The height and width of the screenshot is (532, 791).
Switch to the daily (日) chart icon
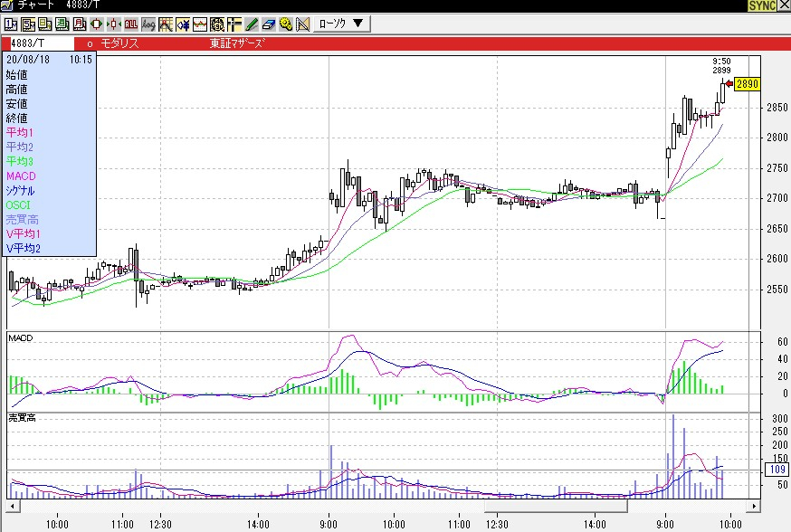pyautogui.click(x=43, y=24)
